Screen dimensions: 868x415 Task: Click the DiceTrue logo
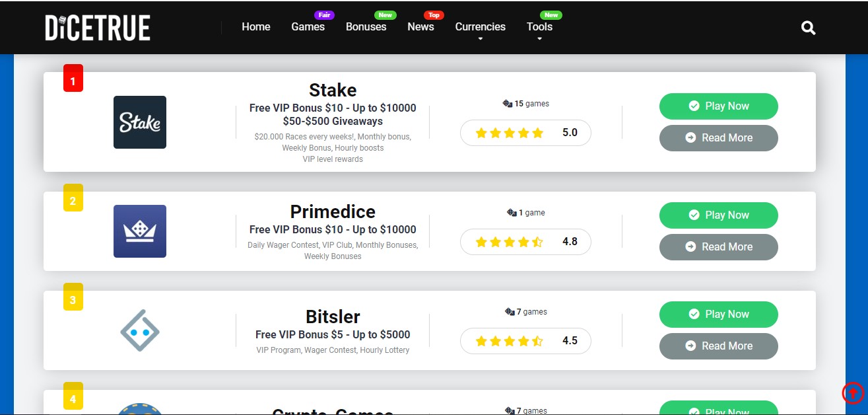click(98, 28)
